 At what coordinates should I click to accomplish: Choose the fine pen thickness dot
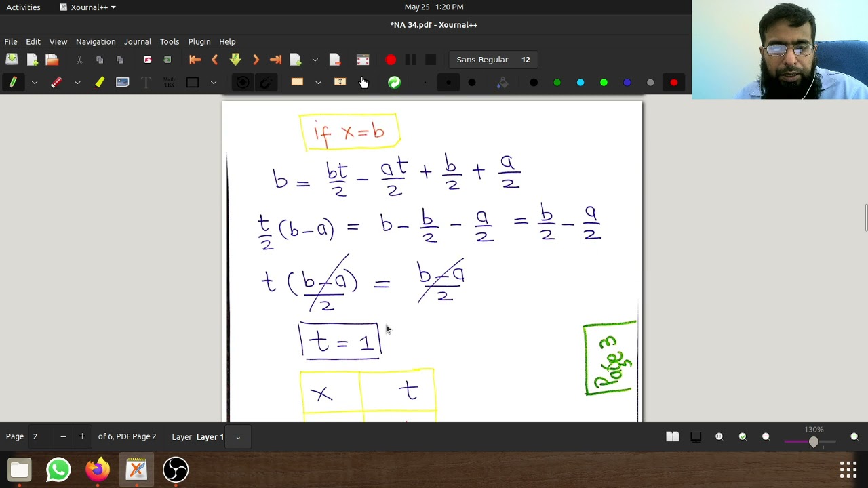coord(425,83)
